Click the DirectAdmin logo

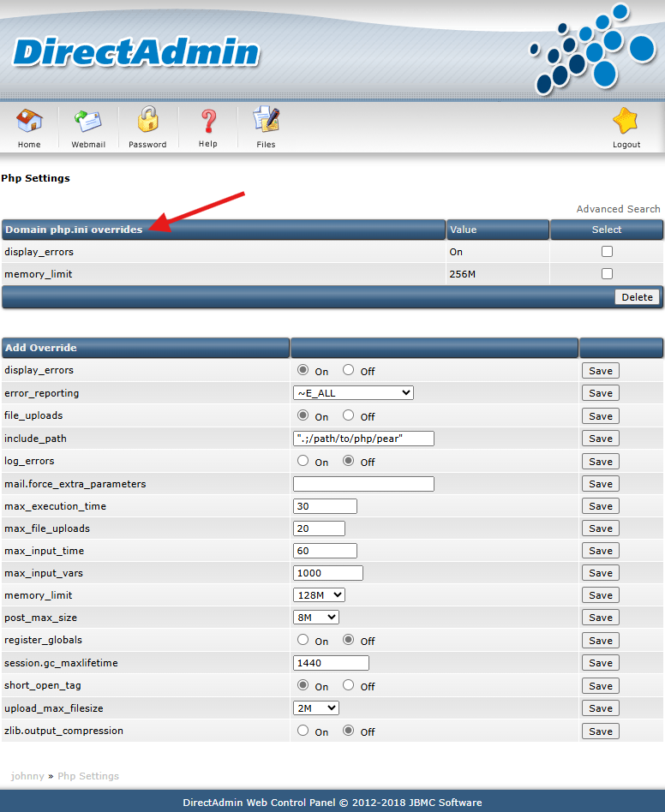coord(135,52)
